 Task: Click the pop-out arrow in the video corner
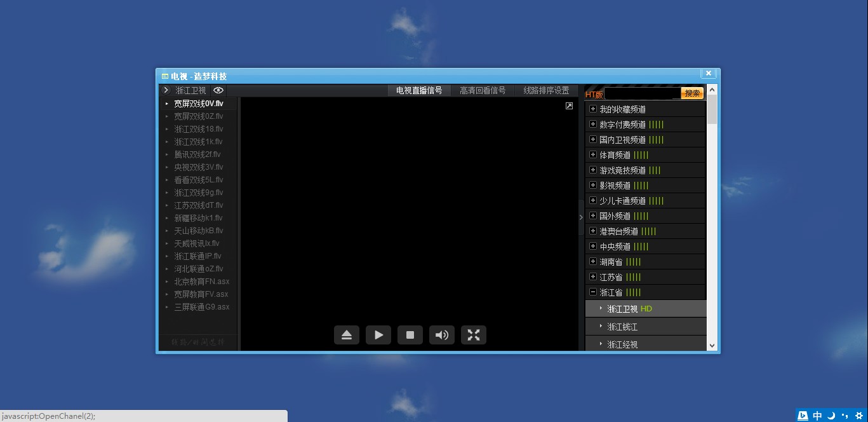(x=569, y=105)
